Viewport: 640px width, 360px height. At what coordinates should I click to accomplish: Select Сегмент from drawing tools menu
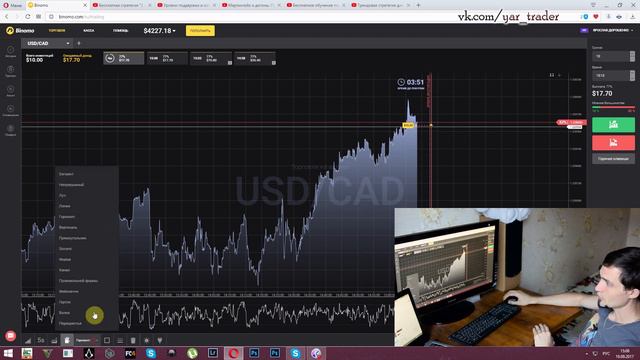[x=66, y=174]
